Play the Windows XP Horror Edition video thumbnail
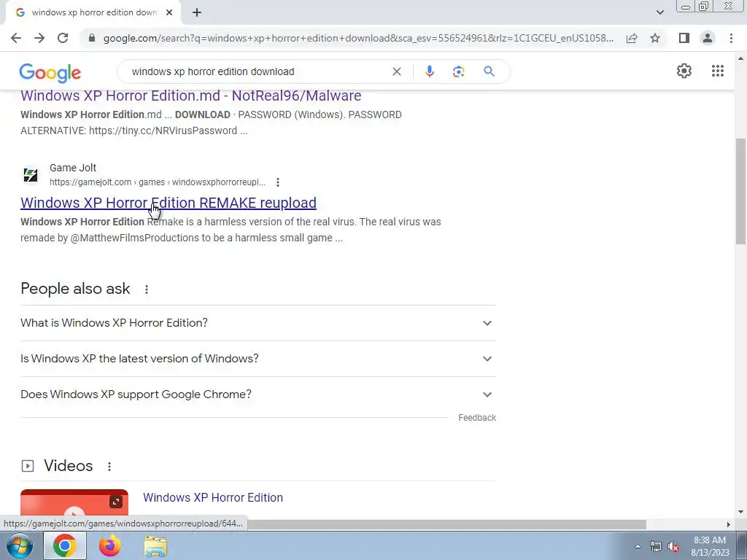747x560 pixels. click(x=74, y=504)
